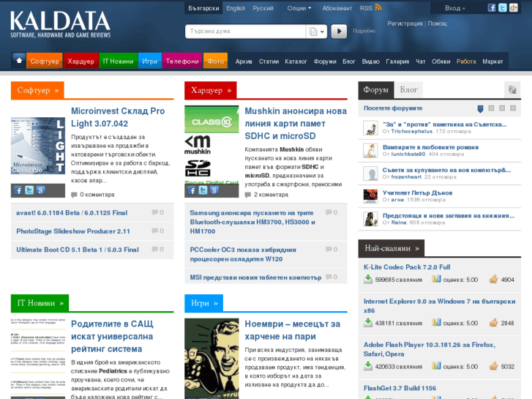Select second forum pagination square
Viewport: 532px width, 399px height.
click(x=491, y=108)
